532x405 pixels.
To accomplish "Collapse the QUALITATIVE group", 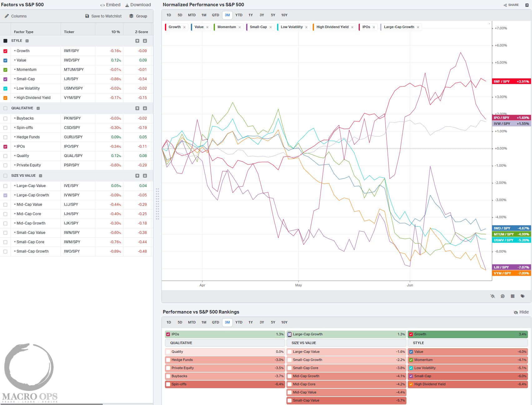I will click(x=38, y=108).
